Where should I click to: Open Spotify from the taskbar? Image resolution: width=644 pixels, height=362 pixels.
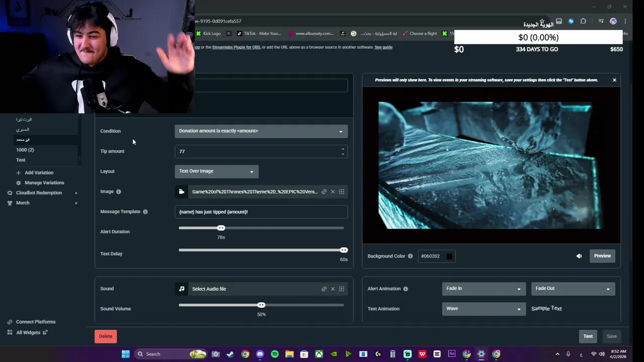[x=275, y=354]
